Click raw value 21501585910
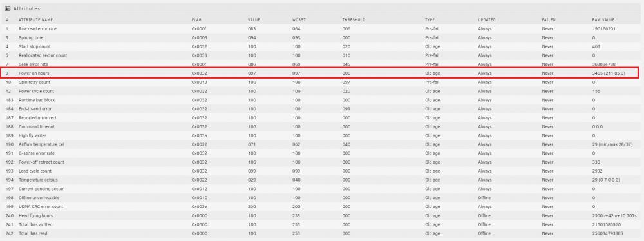Viewport: 644px width, 241px height. click(606, 224)
